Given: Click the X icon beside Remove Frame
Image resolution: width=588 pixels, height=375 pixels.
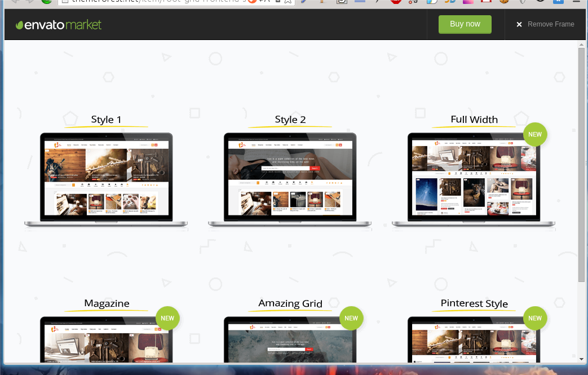Looking at the screenshot, I should 519,24.
